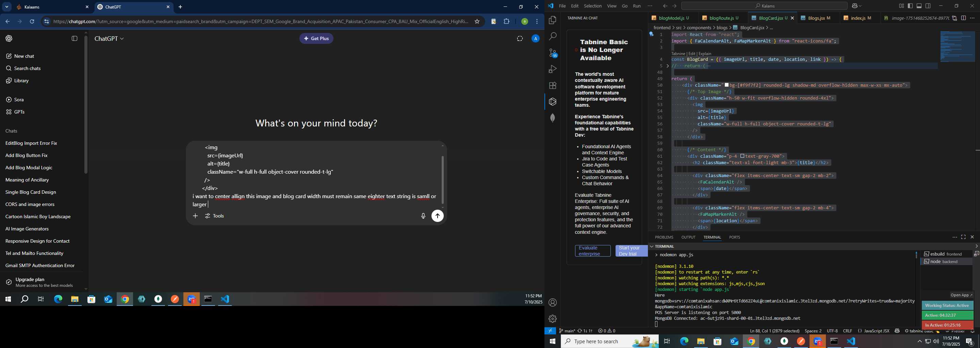Click color swatch for bg-[#f9f7f2] on line 50
Viewport: 980px width, 348px height.
click(726, 86)
